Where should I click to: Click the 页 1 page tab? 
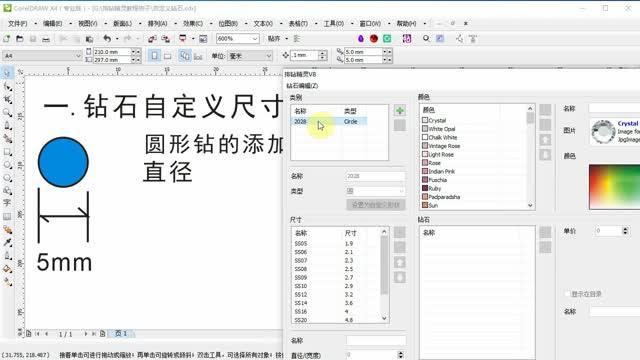pyautogui.click(x=121, y=333)
